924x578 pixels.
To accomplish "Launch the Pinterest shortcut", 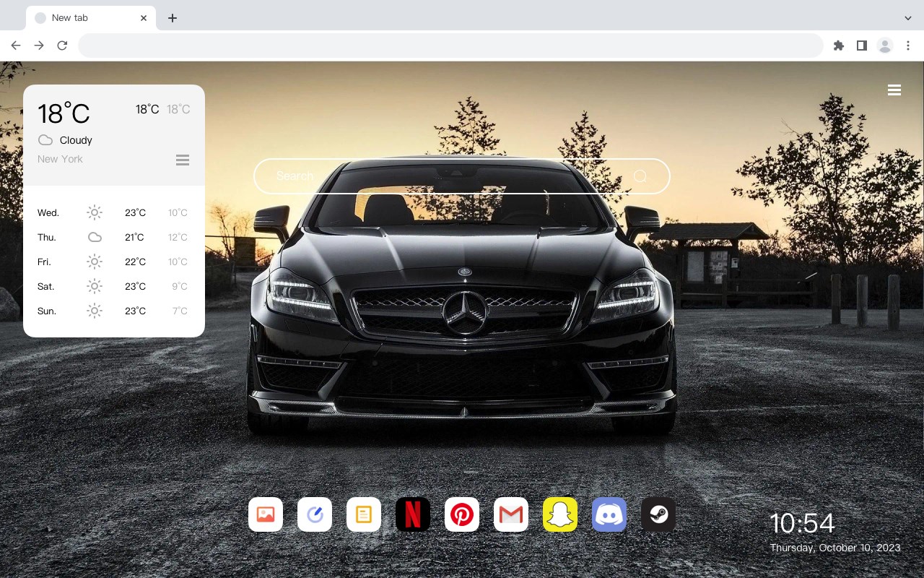I will pos(462,514).
